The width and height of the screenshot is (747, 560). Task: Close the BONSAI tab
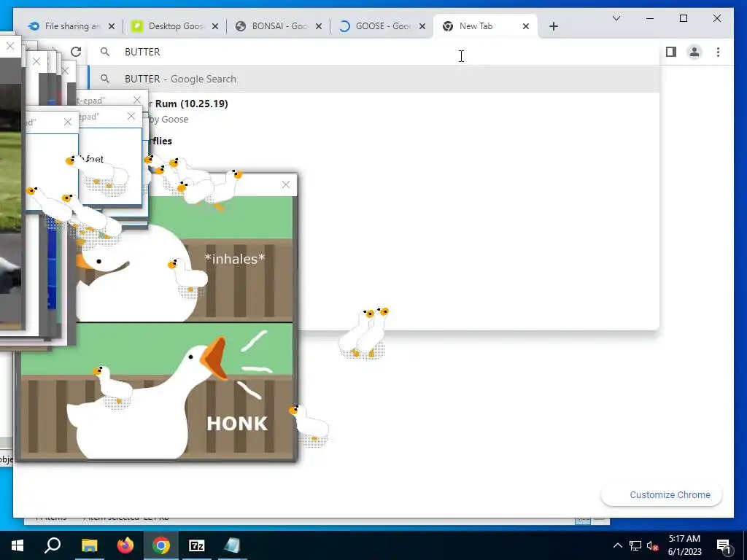(x=319, y=26)
